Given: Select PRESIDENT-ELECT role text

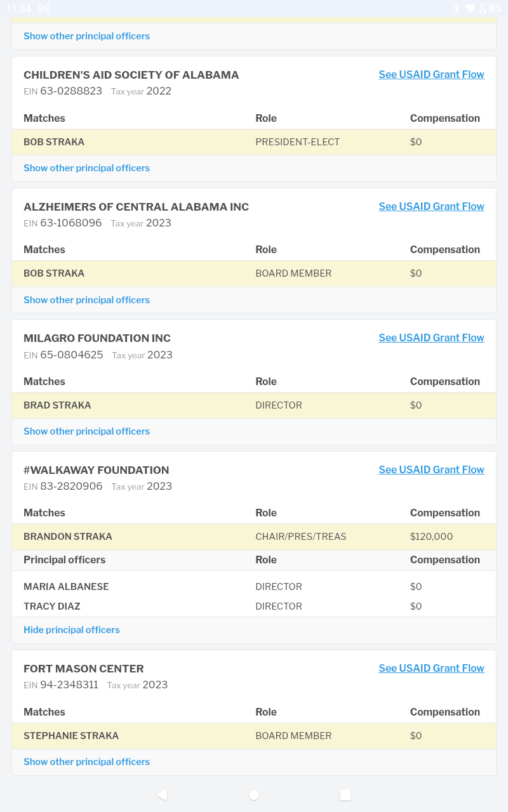Looking at the screenshot, I should [298, 142].
